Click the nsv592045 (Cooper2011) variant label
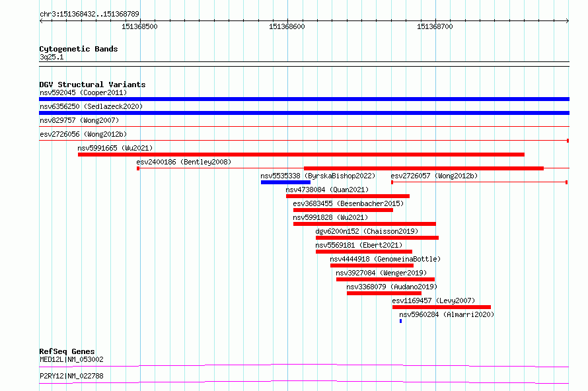Screen dimensions: 588x391 [x=83, y=92]
